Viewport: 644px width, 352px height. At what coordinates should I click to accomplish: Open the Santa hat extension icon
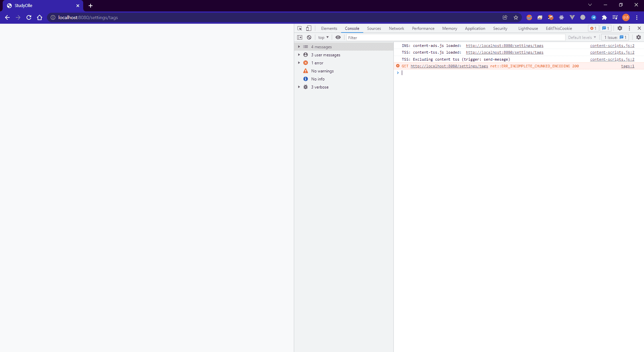pos(551,17)
